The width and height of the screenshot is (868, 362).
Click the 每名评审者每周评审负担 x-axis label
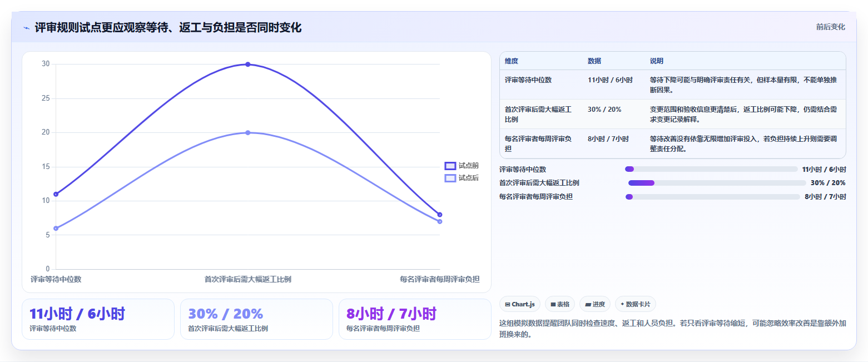440,279
